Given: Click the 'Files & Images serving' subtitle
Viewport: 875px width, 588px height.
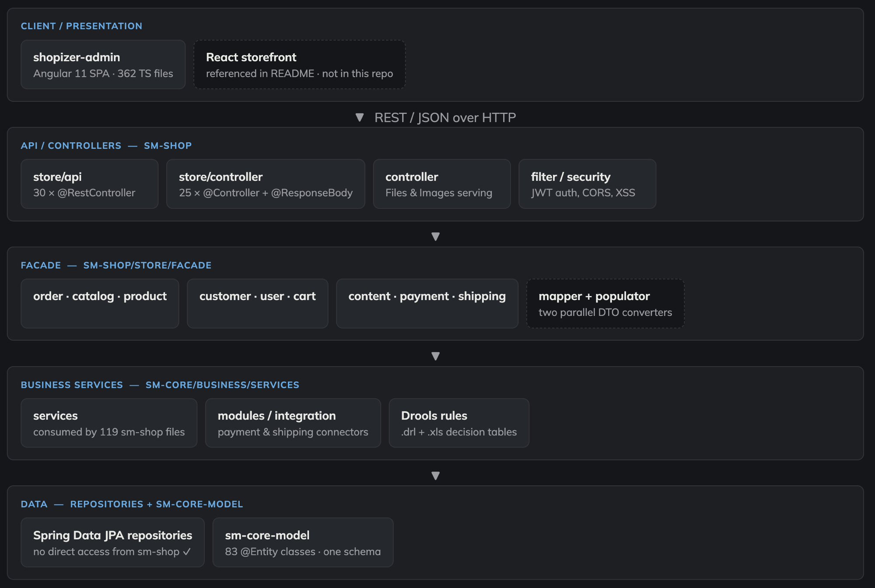Looking at the screenshot, I should coord(439,193).
